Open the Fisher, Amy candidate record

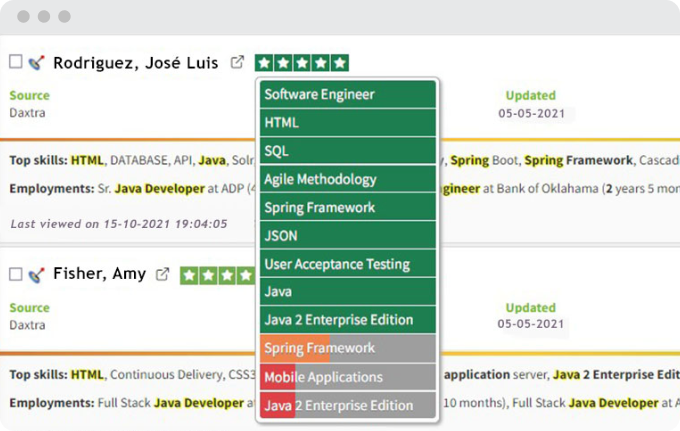point(99,274)
